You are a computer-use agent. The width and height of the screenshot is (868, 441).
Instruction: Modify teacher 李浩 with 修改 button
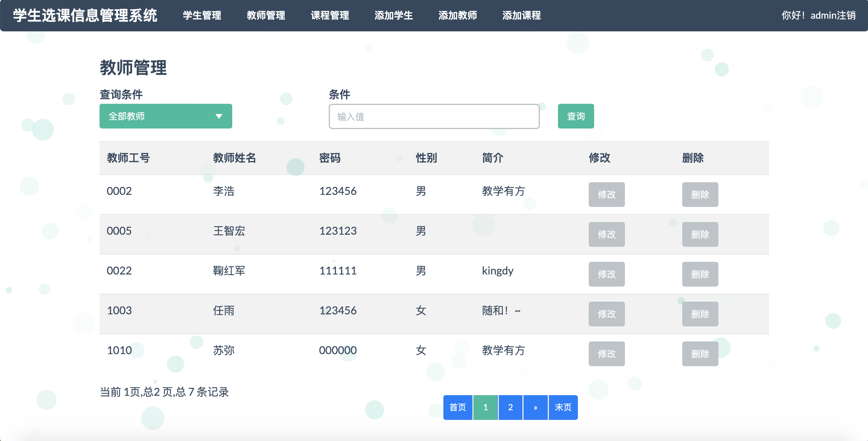(607, 194)
